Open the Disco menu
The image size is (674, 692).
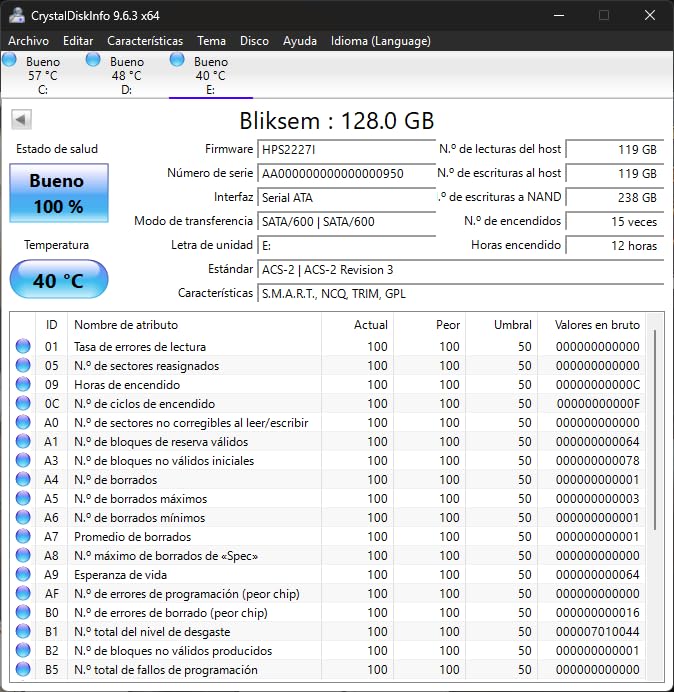[254, 41]
